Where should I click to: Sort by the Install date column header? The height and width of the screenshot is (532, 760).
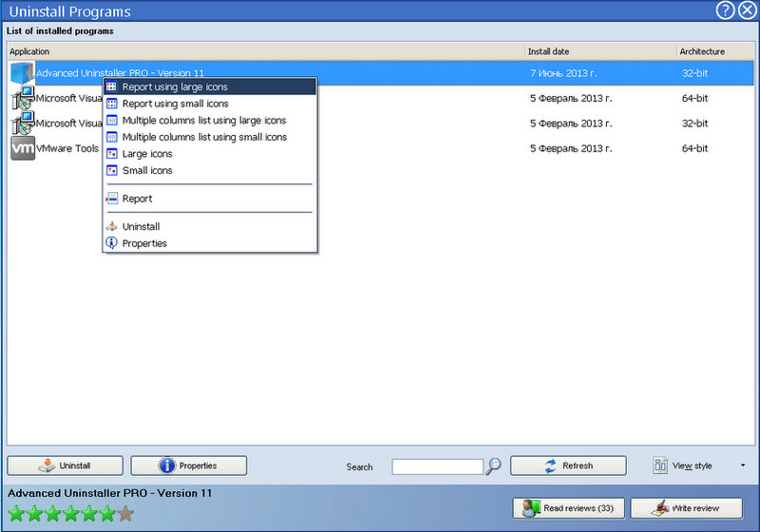(601, 51)
